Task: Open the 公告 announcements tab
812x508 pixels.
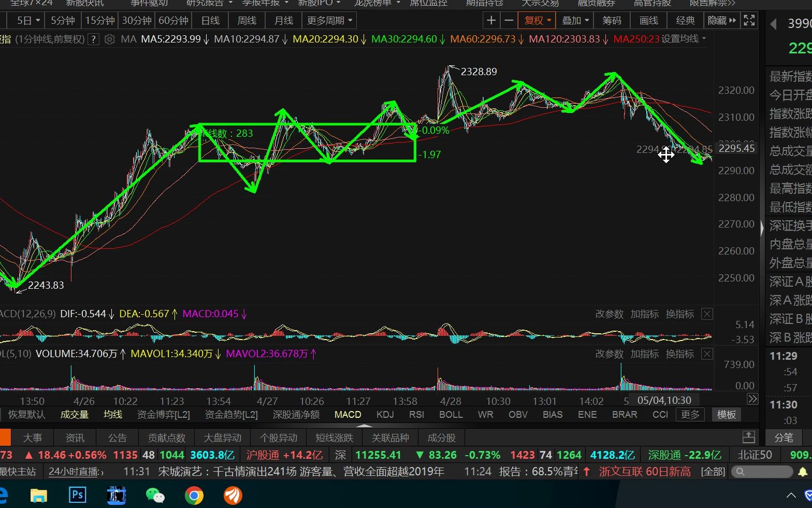Action: (117, 438)
